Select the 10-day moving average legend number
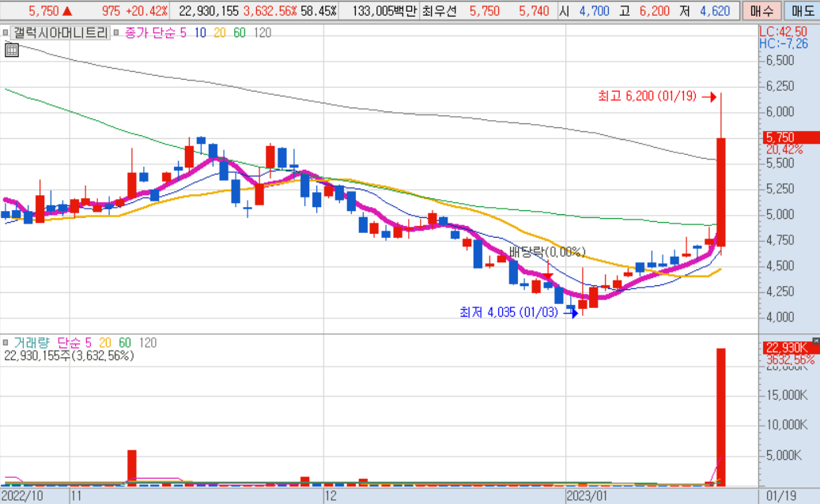Image resolution: width=820 pixels, height=504 pixels. pyautogui.click(x=200, y=33)
